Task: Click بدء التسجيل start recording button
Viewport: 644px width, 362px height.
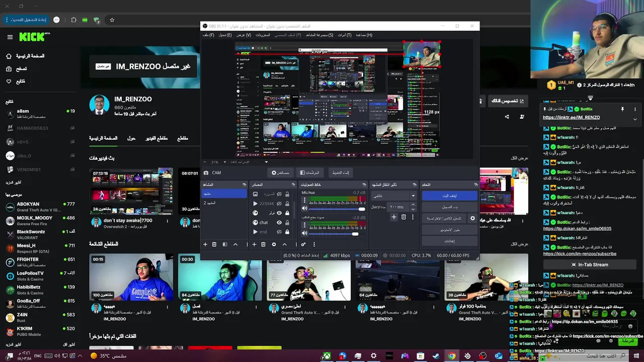Action: coord(449,207)
